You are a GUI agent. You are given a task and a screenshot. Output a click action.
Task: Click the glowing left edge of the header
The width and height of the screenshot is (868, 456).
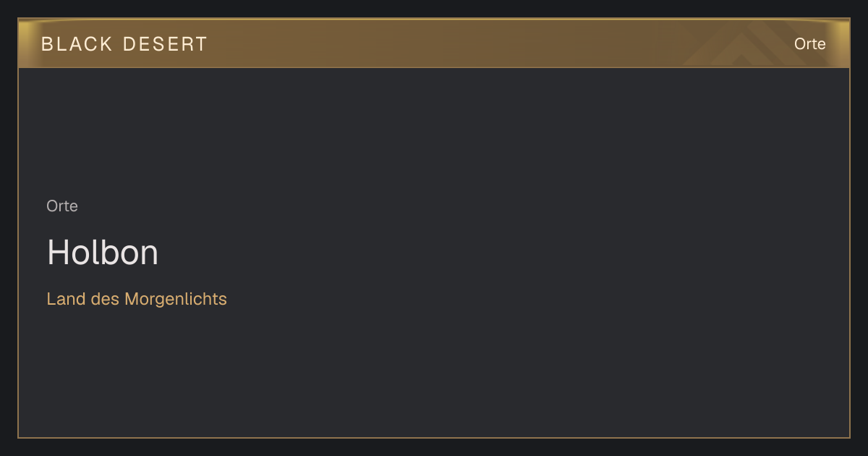click(x=26, y=43)
